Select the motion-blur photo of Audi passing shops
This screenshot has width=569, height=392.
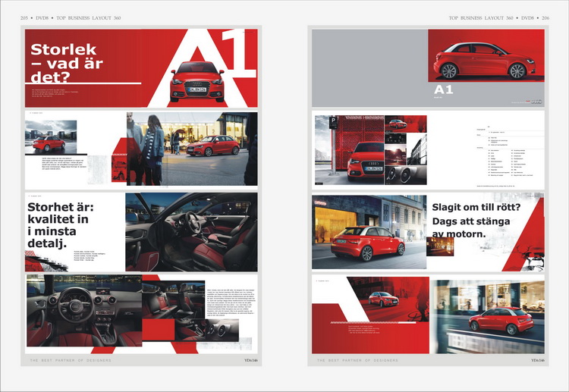[x=487, y=316]
